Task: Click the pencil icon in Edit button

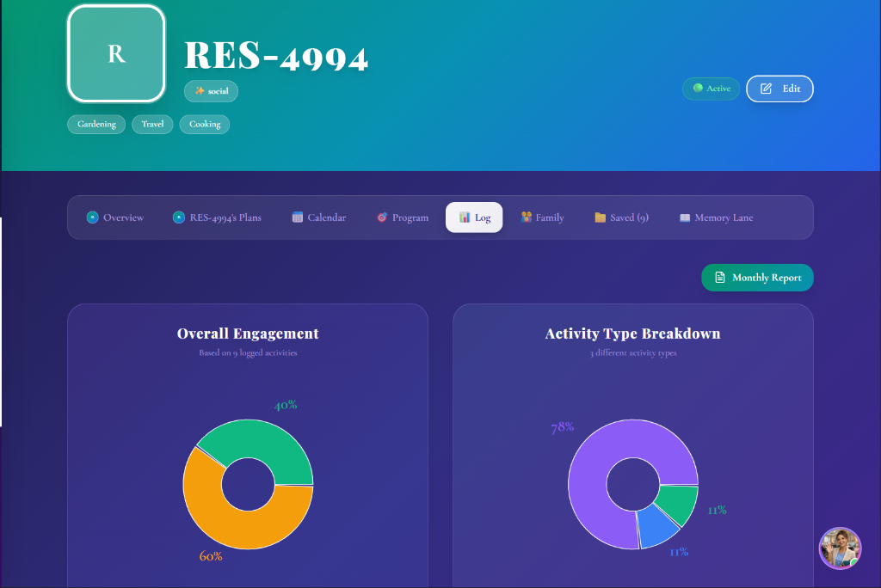Action: pos(766,89)
